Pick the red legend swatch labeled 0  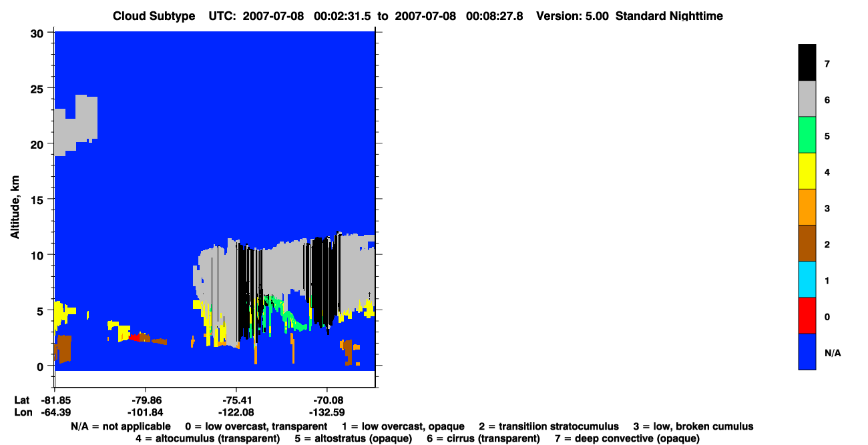807,315
